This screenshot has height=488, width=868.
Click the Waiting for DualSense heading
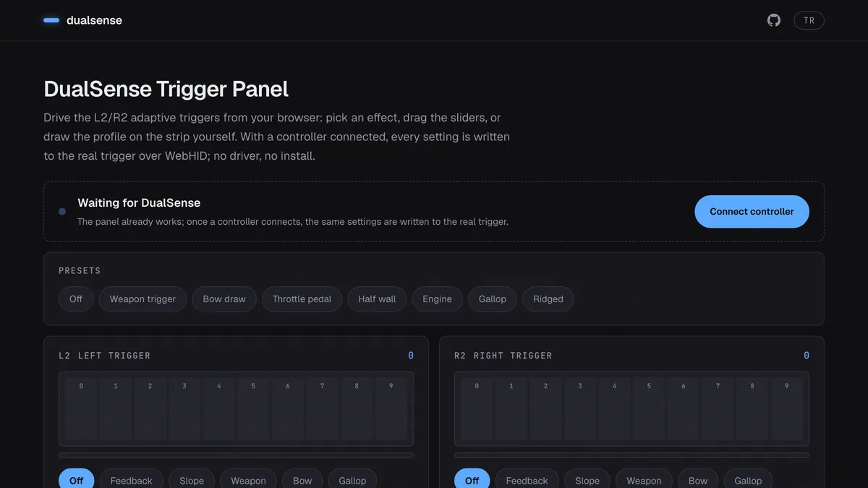(x=139, y=203)
